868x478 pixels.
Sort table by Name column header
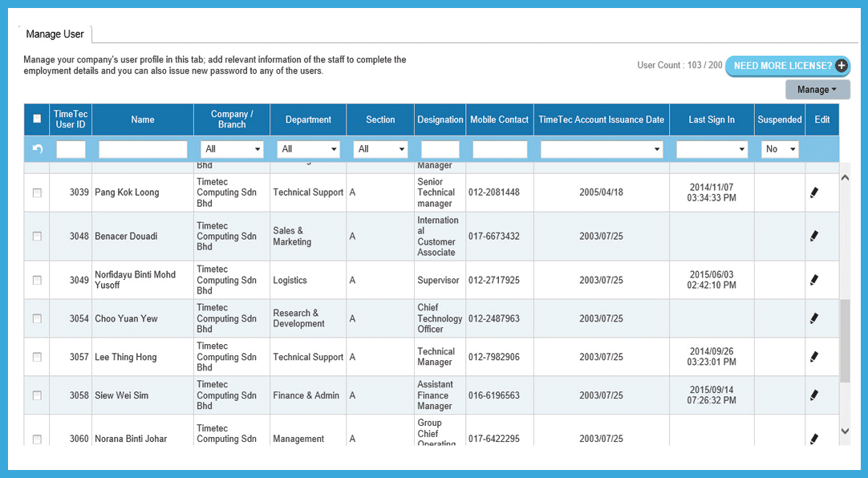coord(143,119)
